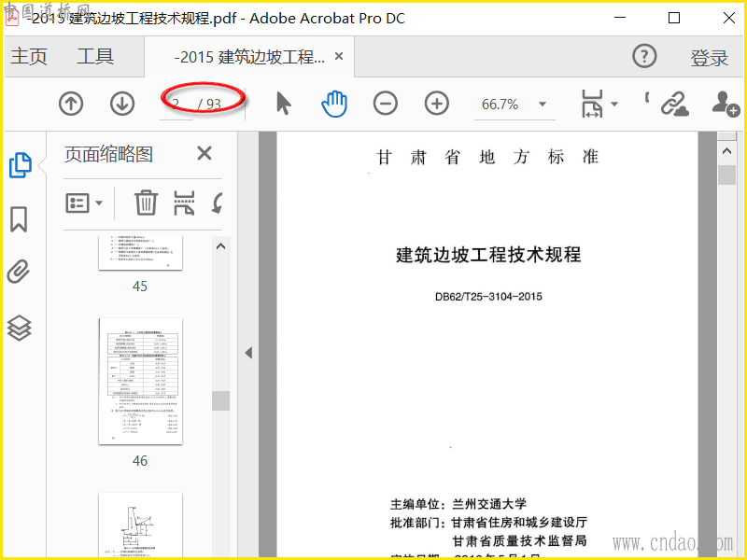
Task: Close the open document tab
Action: (339, 56)
